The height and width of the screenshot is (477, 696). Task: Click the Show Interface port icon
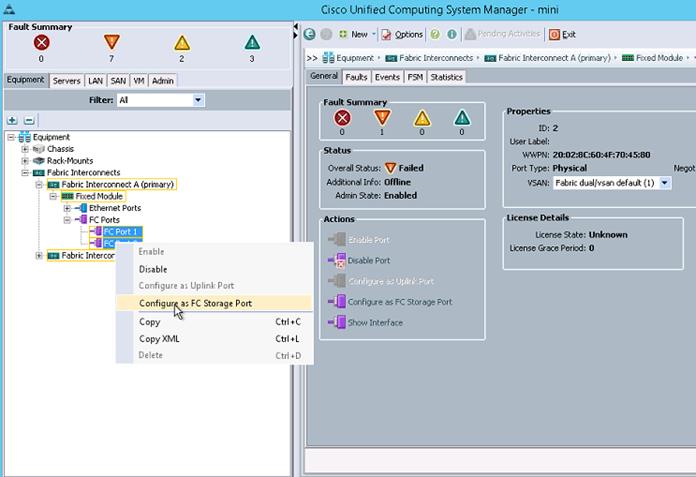337,323
